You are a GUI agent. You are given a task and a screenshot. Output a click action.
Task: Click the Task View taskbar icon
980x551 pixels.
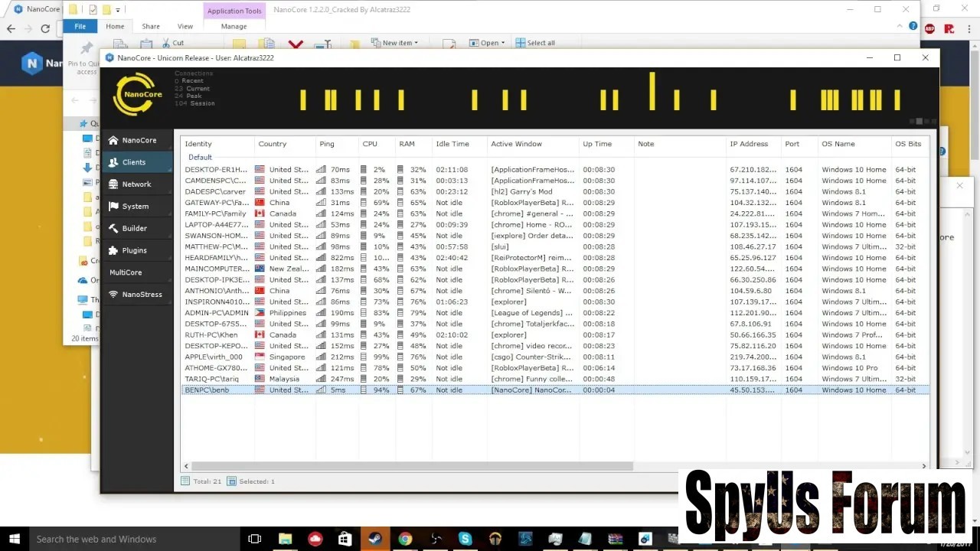[x=255, y=539]
